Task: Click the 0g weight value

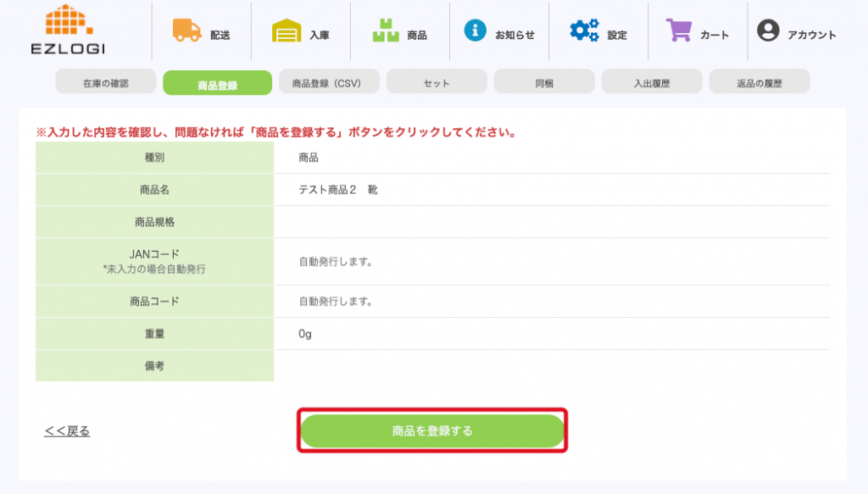Action: pyautogui.click(x=305, y=334)
